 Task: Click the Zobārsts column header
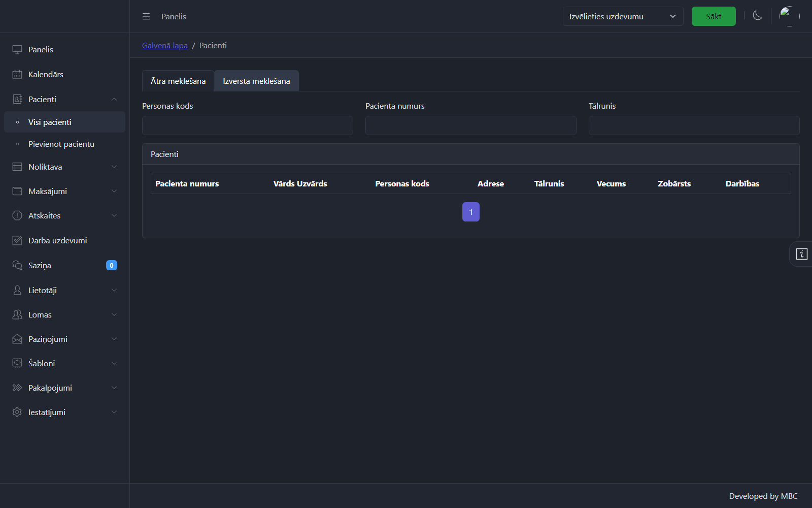(674, 183)
